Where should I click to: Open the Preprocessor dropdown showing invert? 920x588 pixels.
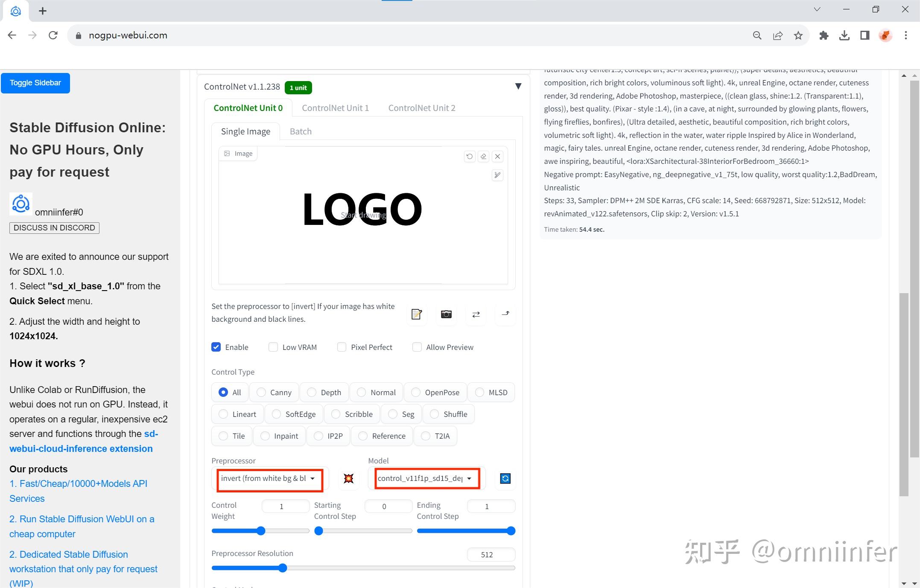click(268, 478)
